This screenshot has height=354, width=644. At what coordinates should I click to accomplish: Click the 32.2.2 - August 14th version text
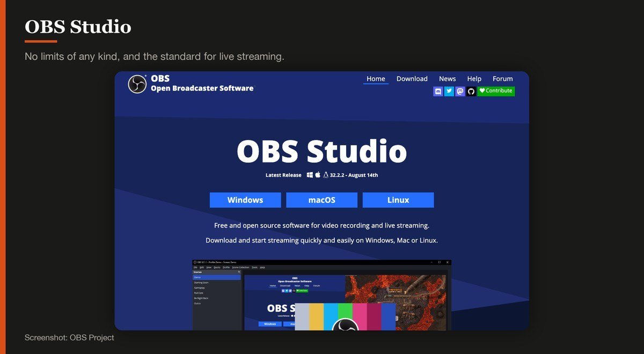click(354, 175)
